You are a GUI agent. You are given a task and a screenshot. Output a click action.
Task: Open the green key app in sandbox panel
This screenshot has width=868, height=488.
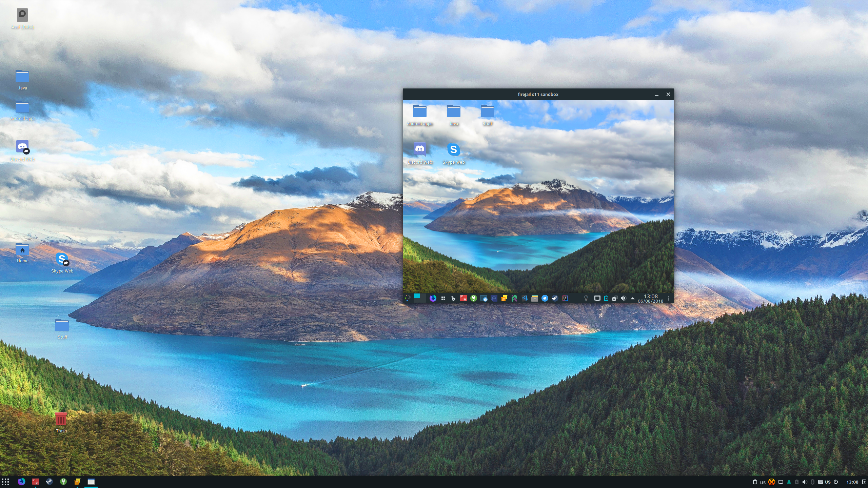(474, 298)
